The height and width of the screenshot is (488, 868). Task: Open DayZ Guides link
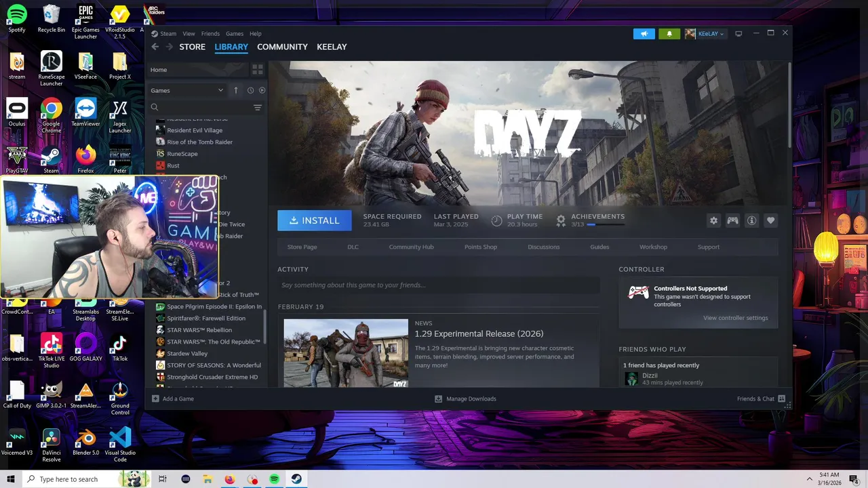tap(599, 247)
